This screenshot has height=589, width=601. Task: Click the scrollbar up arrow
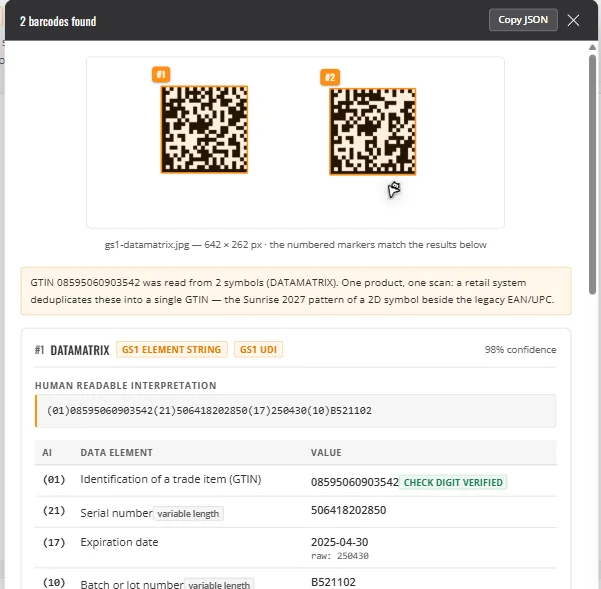pos(592,47)
